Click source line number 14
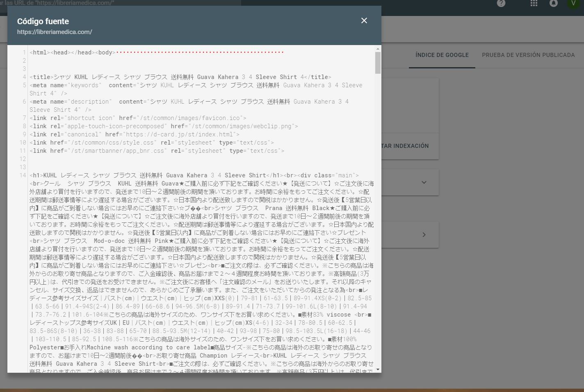Viewport: 584px width, 392px height. coord(23,175)
